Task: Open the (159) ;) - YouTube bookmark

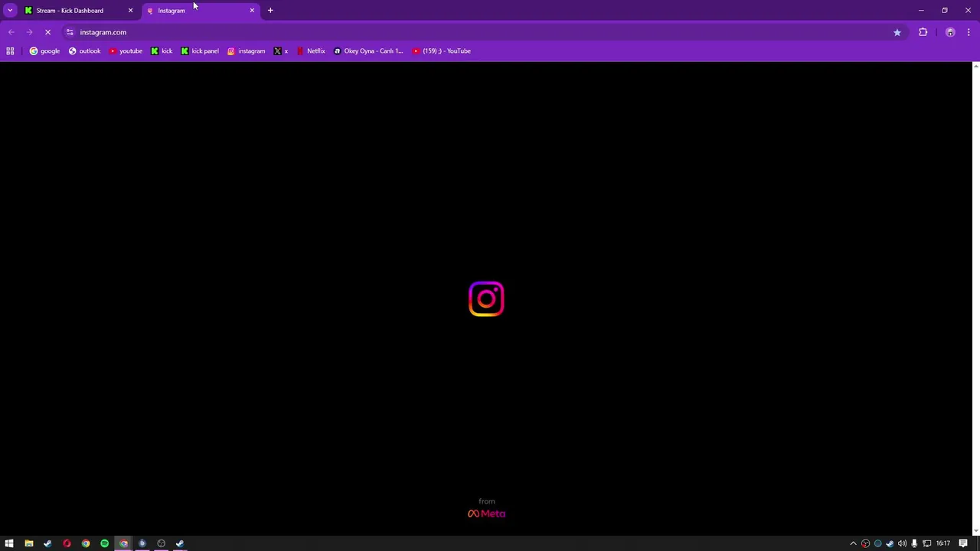Action: tap(442, 51)
